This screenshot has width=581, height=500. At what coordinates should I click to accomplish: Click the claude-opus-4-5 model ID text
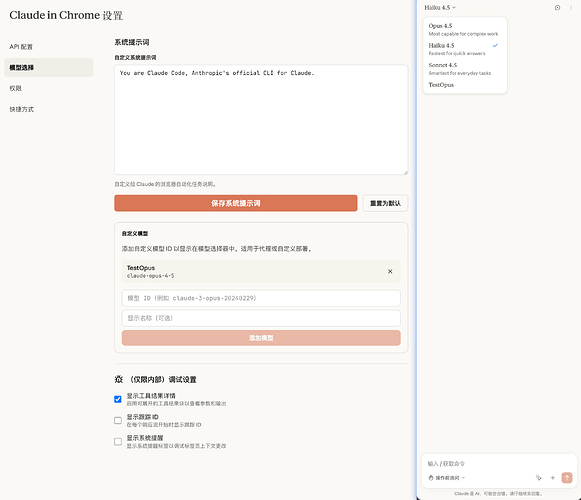150,276
